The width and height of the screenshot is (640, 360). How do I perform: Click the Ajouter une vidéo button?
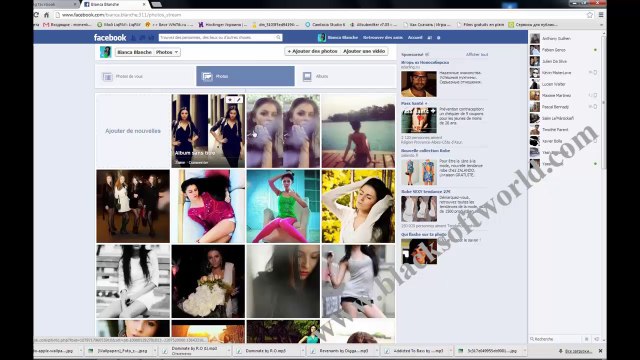[364, 51]
